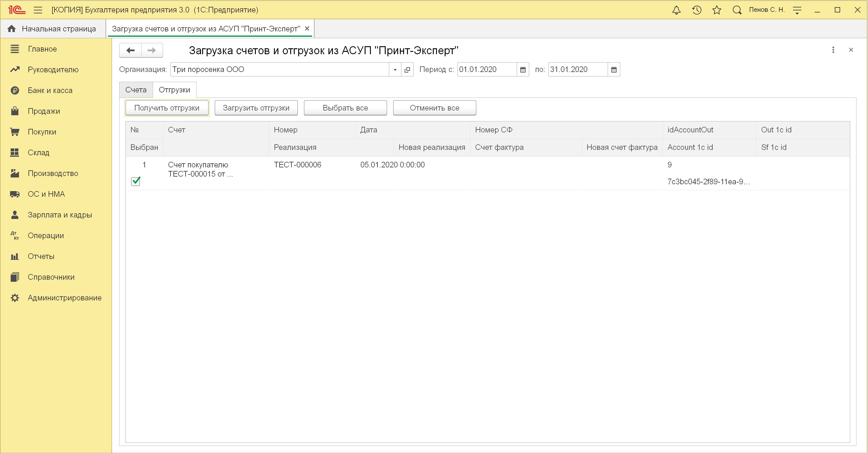Focus the 'по' end date field
868x453 pixels.
[578, 69]
